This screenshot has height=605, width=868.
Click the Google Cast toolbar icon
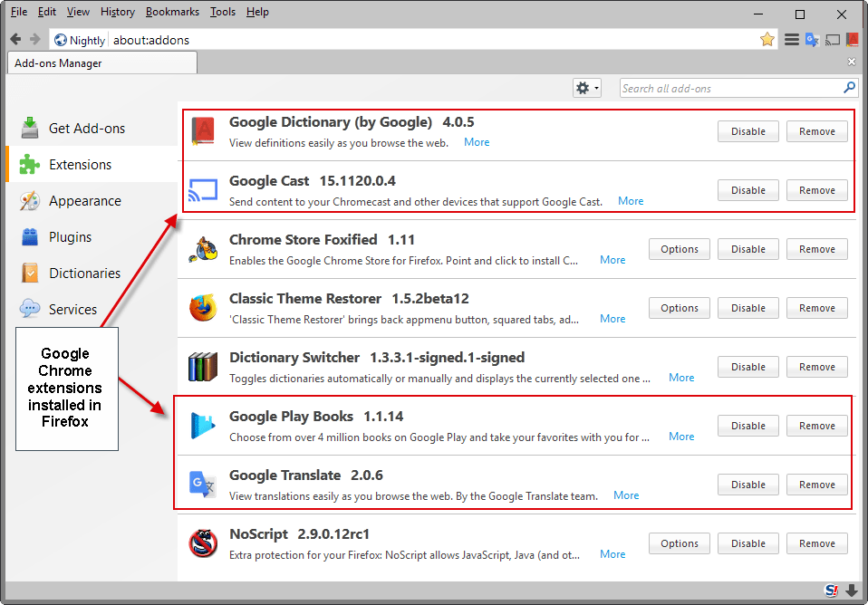832,40
